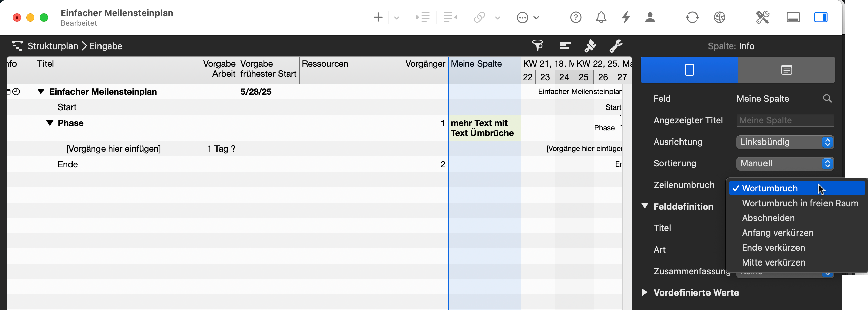Click the lightning bolt quick actions icon
The image size is (868, 310).
[626, 17]
